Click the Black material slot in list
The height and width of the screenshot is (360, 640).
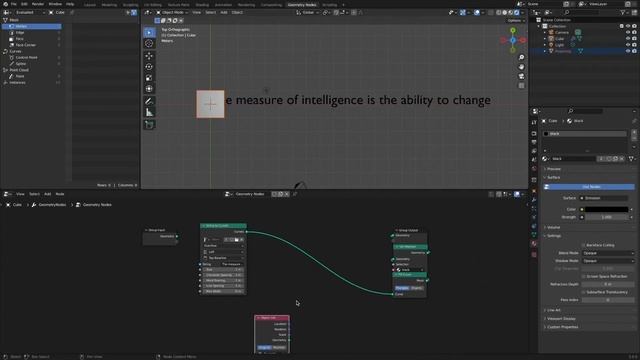585,134
